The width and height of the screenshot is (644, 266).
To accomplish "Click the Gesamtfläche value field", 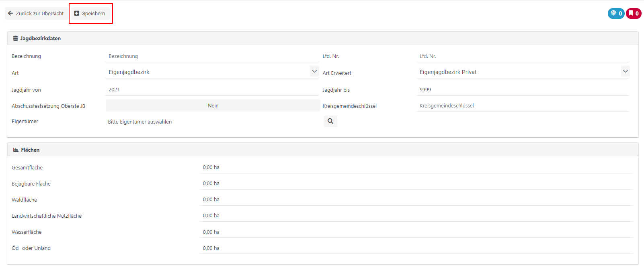I will [x=416, y=167].
